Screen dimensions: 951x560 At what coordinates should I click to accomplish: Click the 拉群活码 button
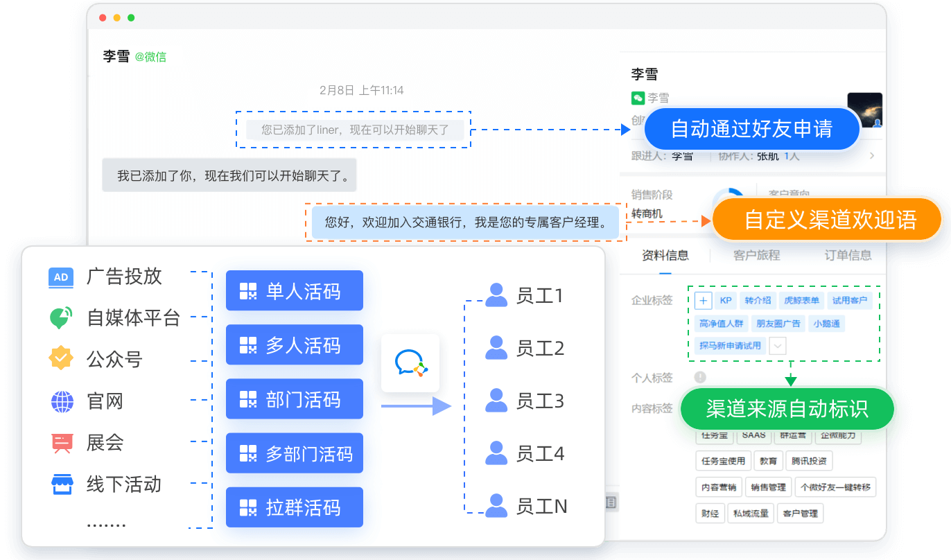tap(295, 507)
